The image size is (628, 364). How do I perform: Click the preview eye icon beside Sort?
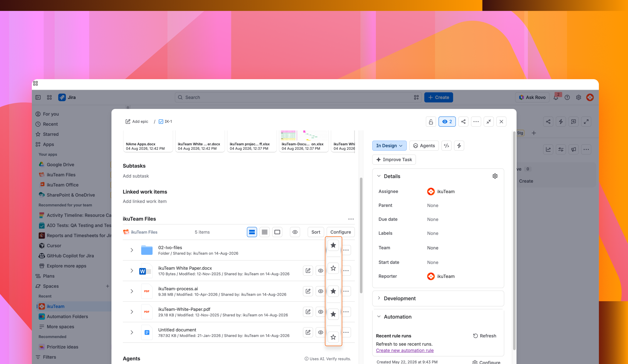[295, 232]
